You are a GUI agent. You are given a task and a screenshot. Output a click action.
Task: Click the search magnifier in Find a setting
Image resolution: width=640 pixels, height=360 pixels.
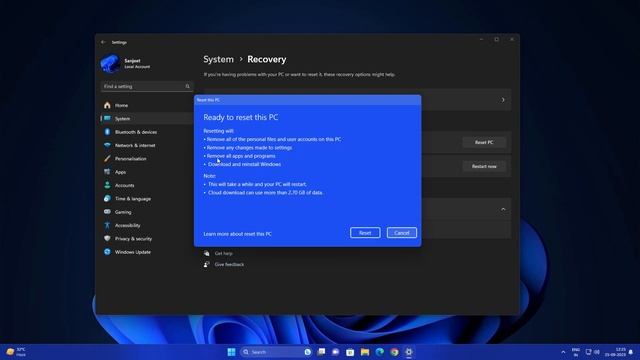coord(188,87)
